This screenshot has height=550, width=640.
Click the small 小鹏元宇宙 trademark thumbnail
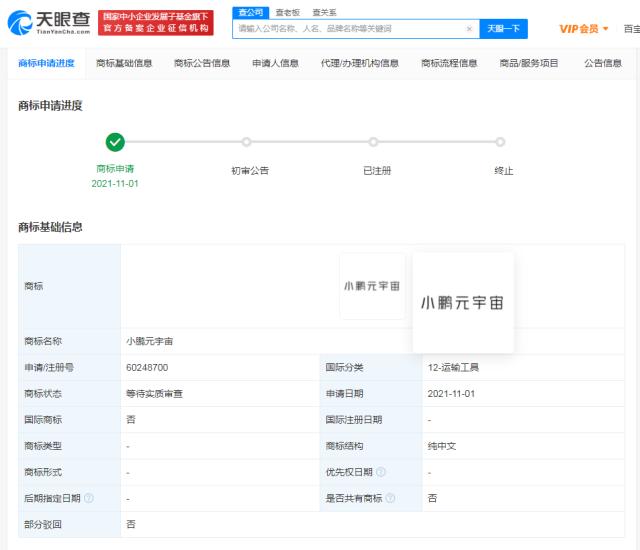372,286
